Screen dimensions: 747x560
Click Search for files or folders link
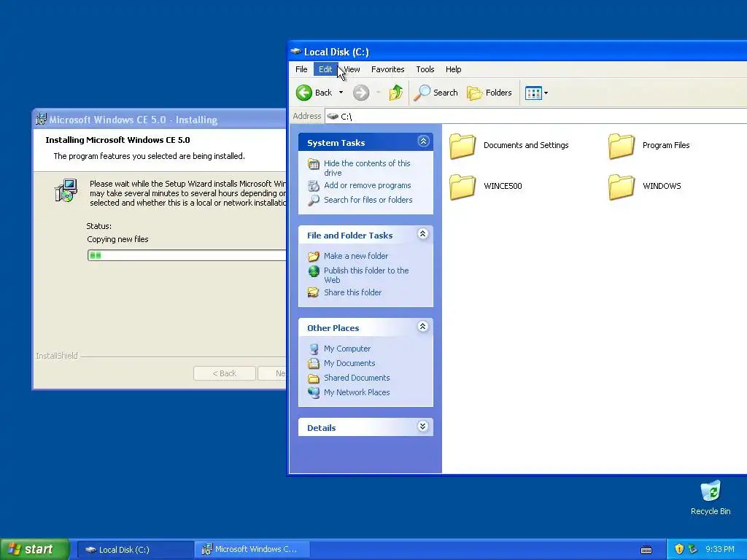click(368, 200)
